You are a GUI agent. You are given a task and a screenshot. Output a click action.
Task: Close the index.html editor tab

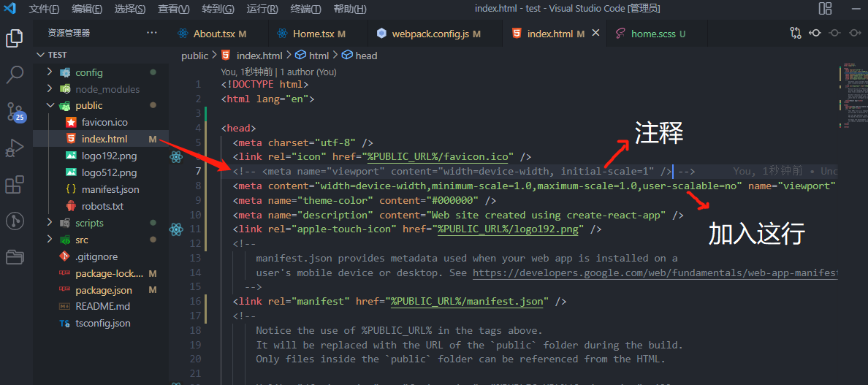(596, 33)
